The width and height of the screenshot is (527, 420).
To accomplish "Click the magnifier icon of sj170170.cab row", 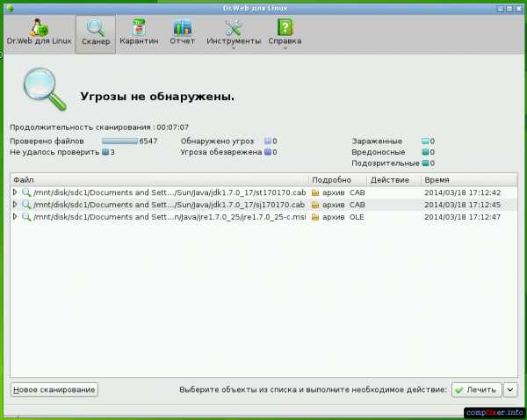I will tap(26, 205).
